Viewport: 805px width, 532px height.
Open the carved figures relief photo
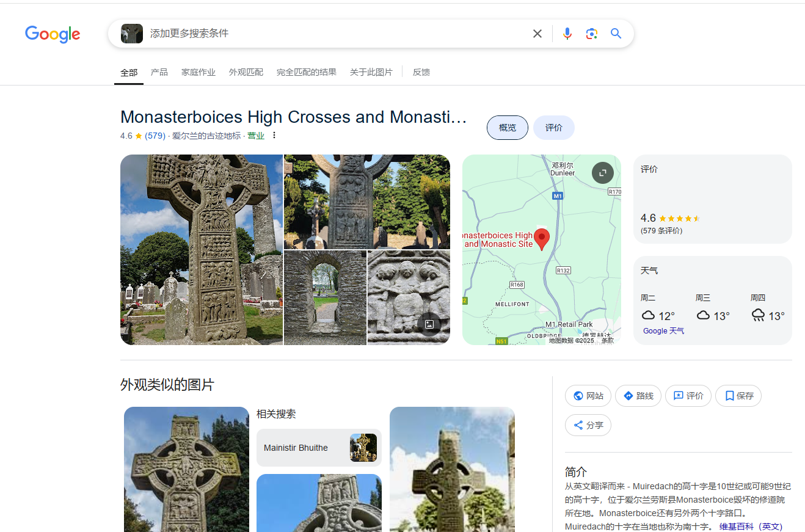409,297
